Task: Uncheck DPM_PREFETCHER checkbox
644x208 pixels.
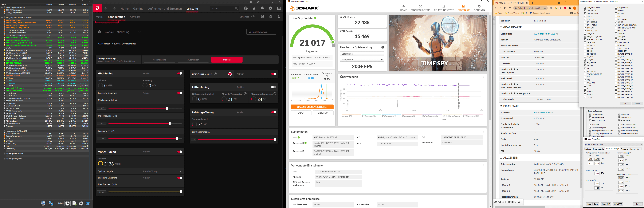Action: 585,8
